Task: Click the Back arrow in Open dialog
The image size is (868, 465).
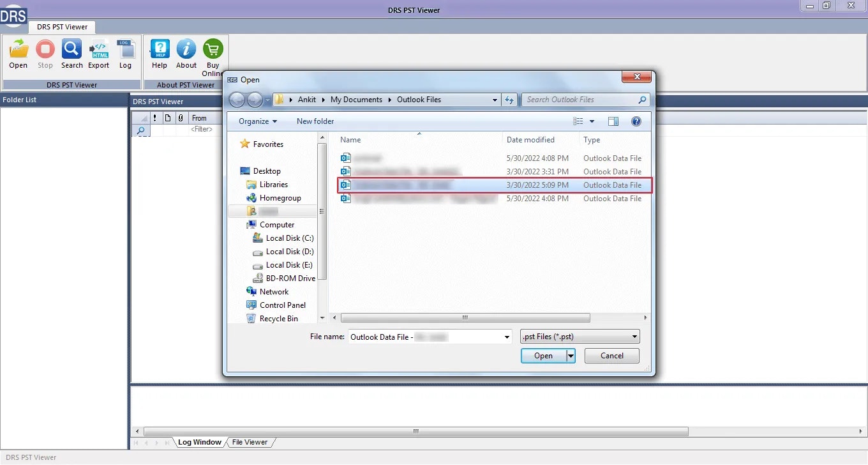Action: click(x=237, y=100)
